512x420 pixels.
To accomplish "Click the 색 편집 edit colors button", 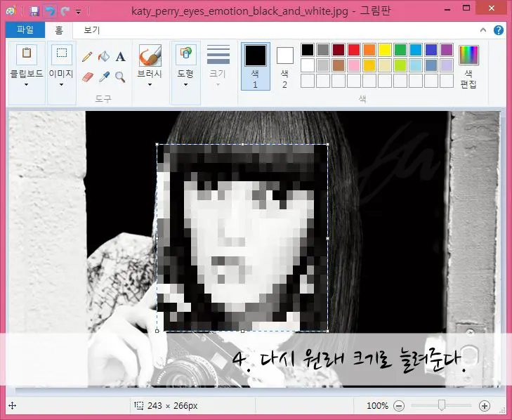I will (468, 67).
